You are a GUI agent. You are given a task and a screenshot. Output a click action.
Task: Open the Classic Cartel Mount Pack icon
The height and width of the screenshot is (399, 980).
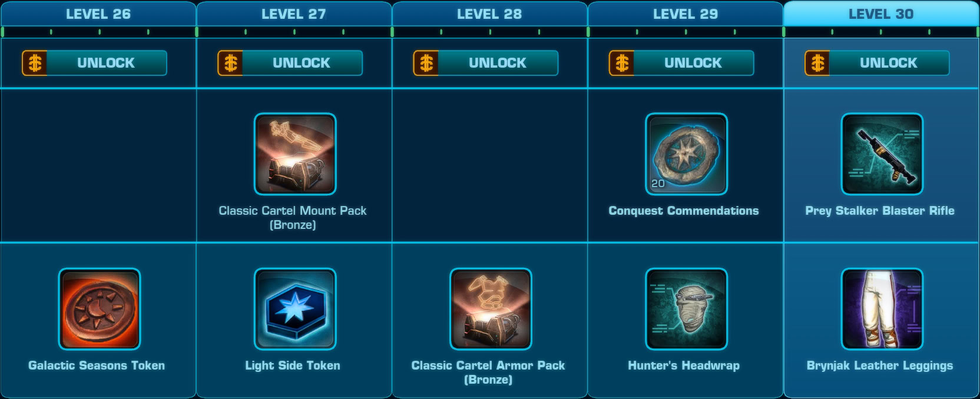point(295,154)
